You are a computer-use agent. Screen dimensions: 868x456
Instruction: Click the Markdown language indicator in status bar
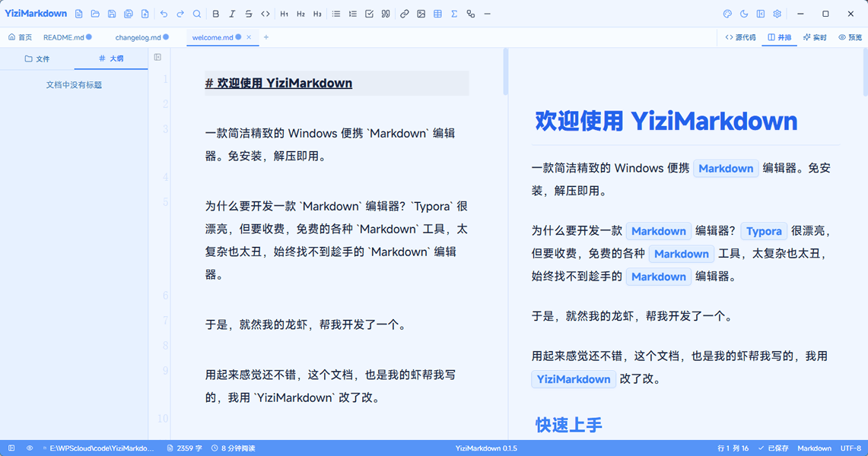(814, 448)
